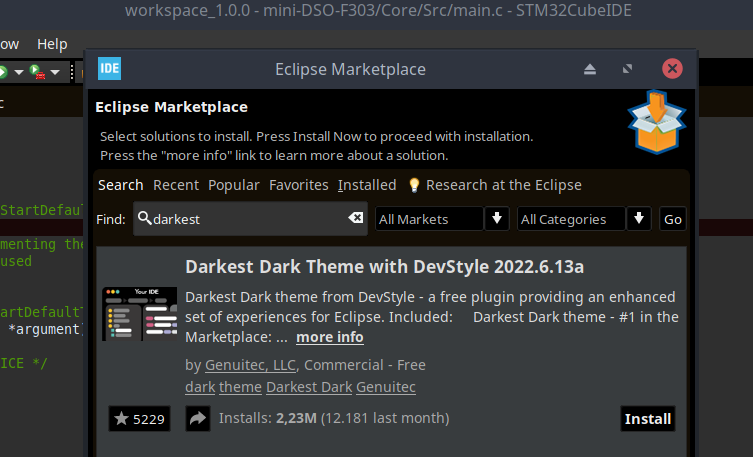This screenshot has width=753, height=457.
Task: Favorite the theme via the star 5229 button
Action: [x=139, y=419]
